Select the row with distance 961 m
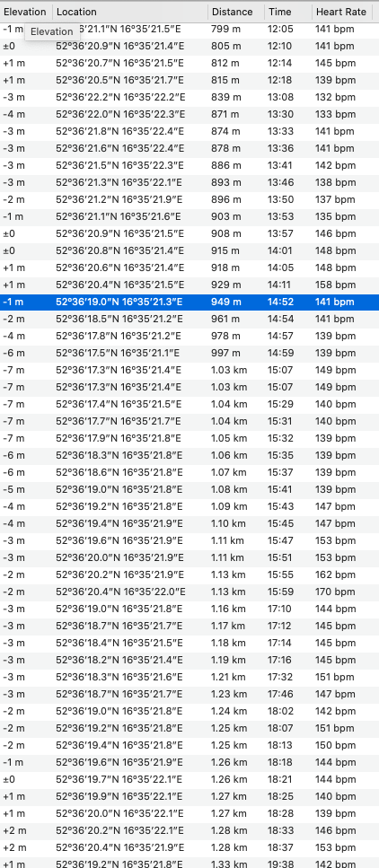The width and height of the screenshot is (379, 868). pyautogui.click(x=189, y=319)
